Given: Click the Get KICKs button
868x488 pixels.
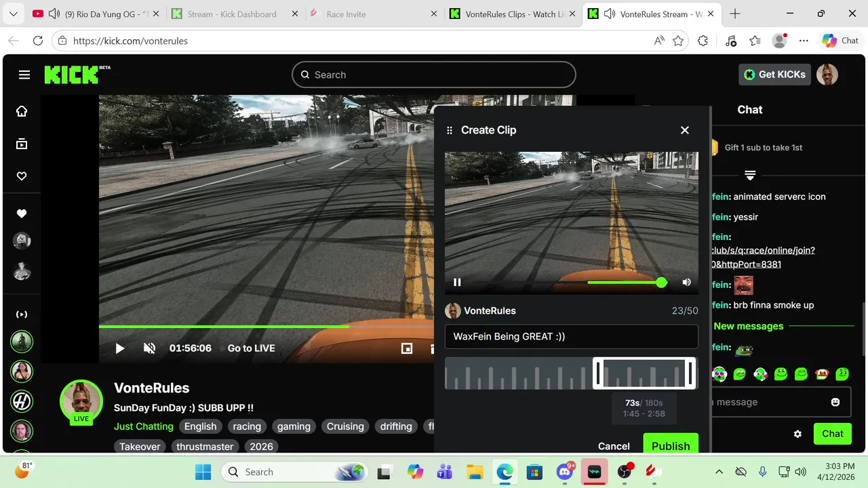Looking at the screenshot, I should 774,75.
